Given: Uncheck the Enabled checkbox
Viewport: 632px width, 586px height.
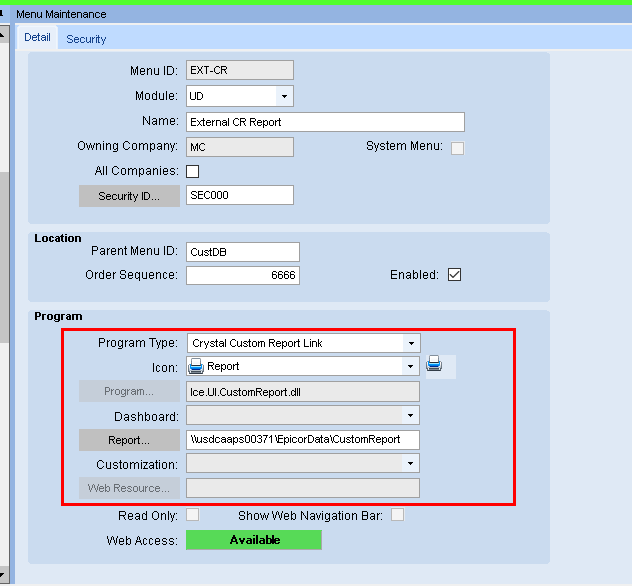Looking at the screenshot, I should click(x=454, y=275).
